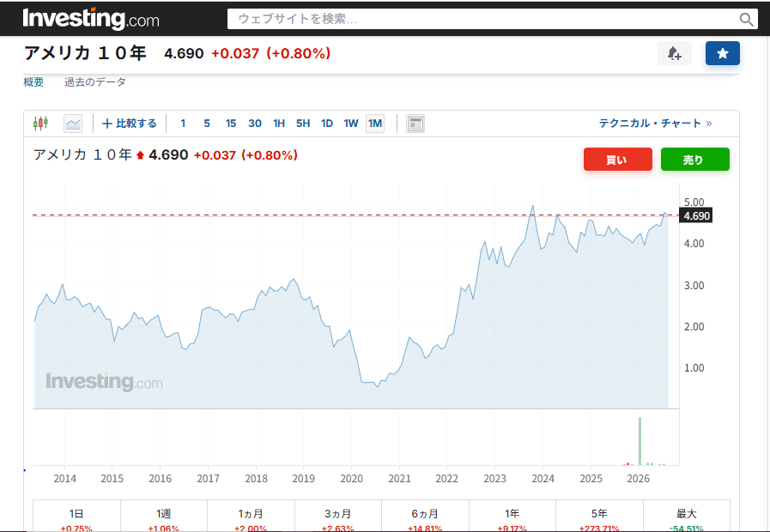Click the search magnifier icon
Image resolution: width=770 pixels, height=532 pixels.
[x=746, y=19]
